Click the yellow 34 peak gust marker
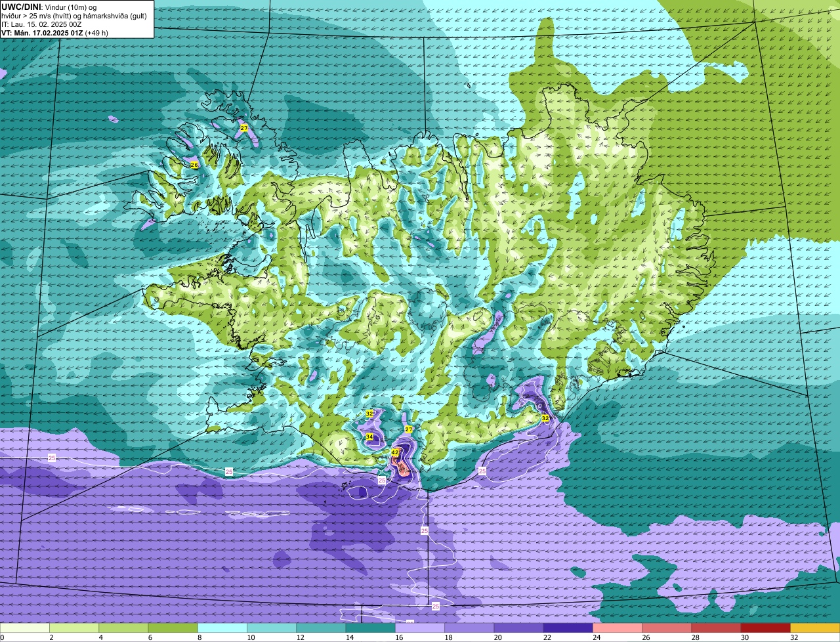Viewport: 840px width, 642px height. click(x=369, y=437)
